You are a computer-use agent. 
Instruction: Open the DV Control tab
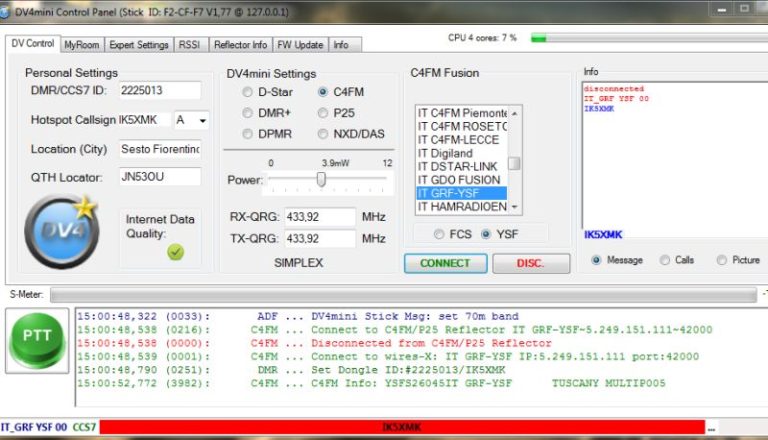pos(33,44)
